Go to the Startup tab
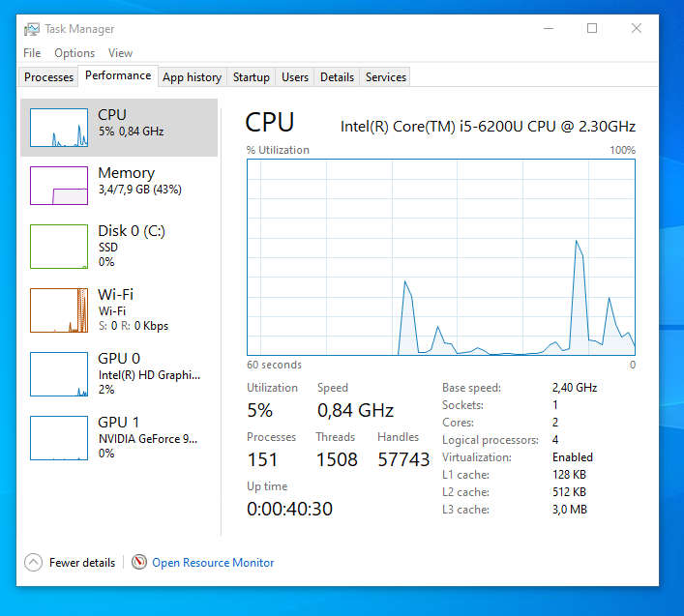 click(x=252, y=77)
